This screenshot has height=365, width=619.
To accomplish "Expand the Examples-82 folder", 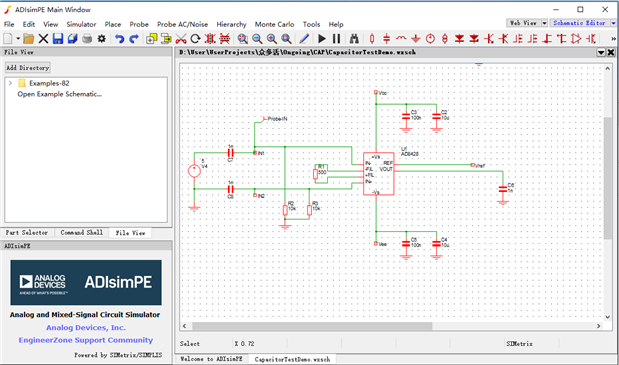I will 11,83.
